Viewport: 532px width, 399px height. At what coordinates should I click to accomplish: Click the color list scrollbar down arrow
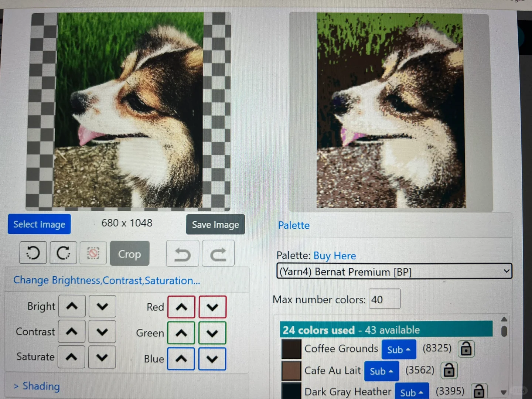coord(504,392)
